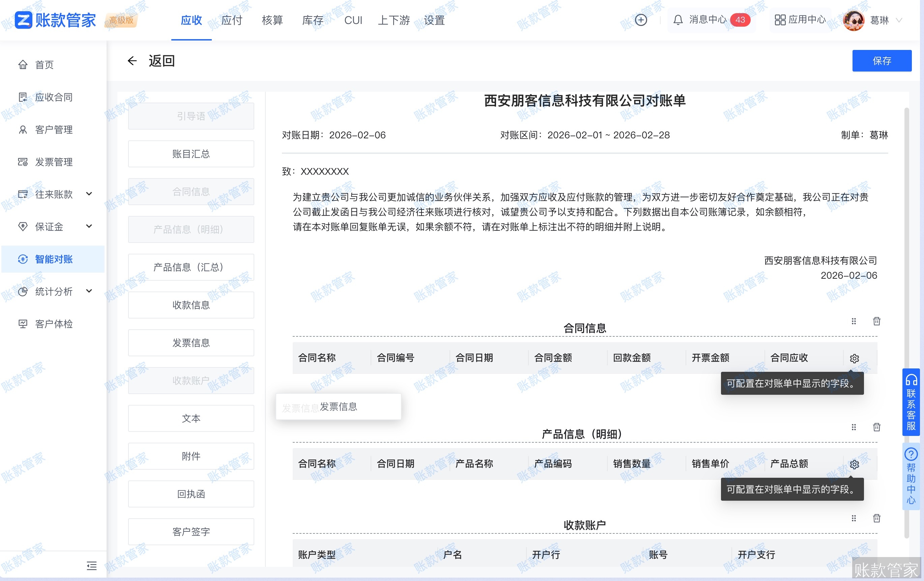Open the gear to configure 合同信息 fields
Viewport: 924px width, 581px height.
pos(854,359)
